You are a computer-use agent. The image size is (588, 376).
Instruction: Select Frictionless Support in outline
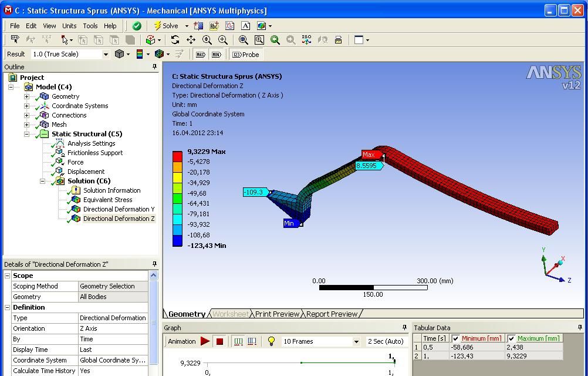95,153
